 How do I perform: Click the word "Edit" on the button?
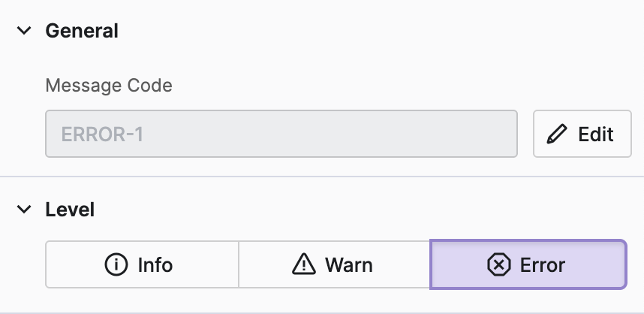point(596,134)
